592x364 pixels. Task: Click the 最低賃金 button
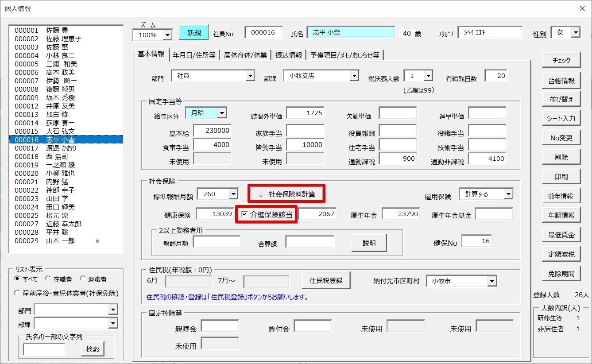pyautogui.click(x=561, y=235)
